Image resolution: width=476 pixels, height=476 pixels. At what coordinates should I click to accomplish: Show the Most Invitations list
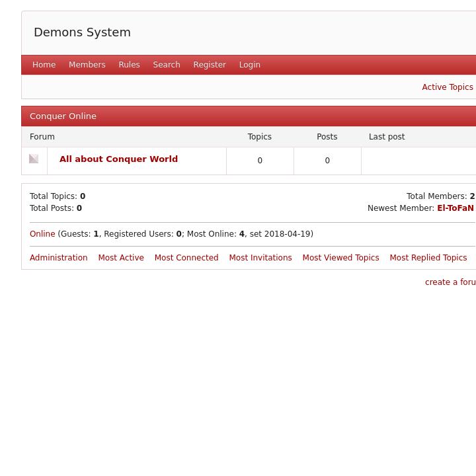(x=260, y=258)
